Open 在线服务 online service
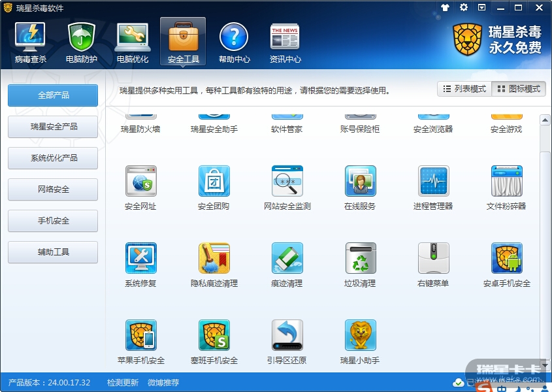Image resolution: width=552 pixels, height=392 pixels. coord(360,188)
